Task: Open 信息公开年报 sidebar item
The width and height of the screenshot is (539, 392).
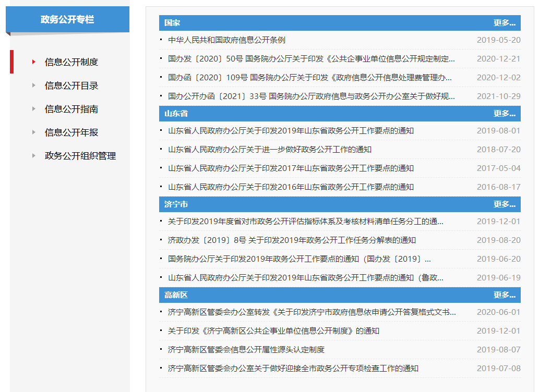Action: point(71,132)
